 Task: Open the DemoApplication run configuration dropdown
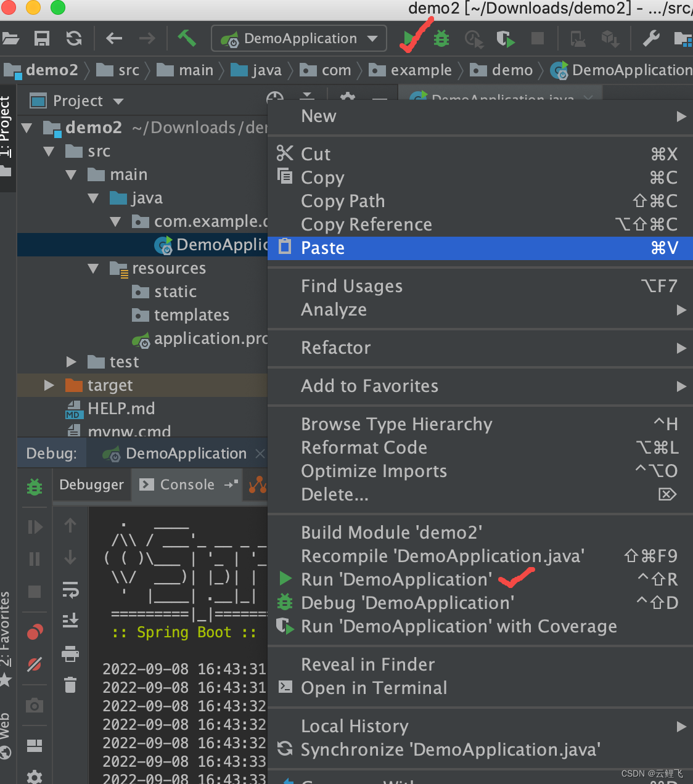(299, 38)
